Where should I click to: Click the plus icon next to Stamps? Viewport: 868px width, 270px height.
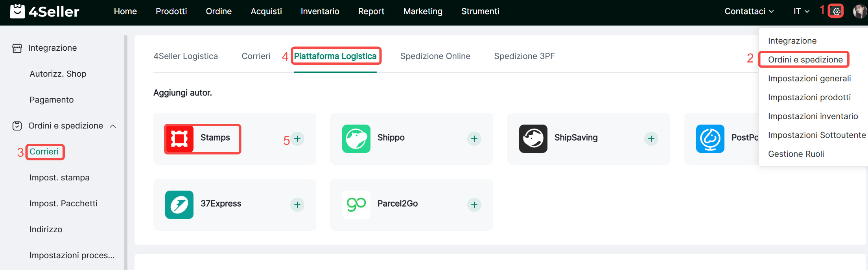pyautogui.click(x=298, y=139)
